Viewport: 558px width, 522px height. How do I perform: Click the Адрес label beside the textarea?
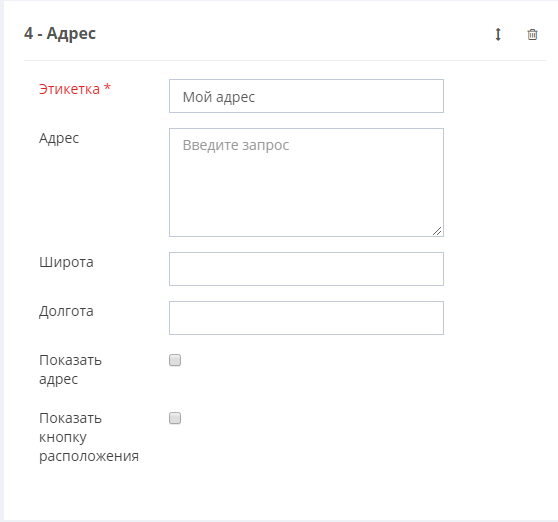59,138
